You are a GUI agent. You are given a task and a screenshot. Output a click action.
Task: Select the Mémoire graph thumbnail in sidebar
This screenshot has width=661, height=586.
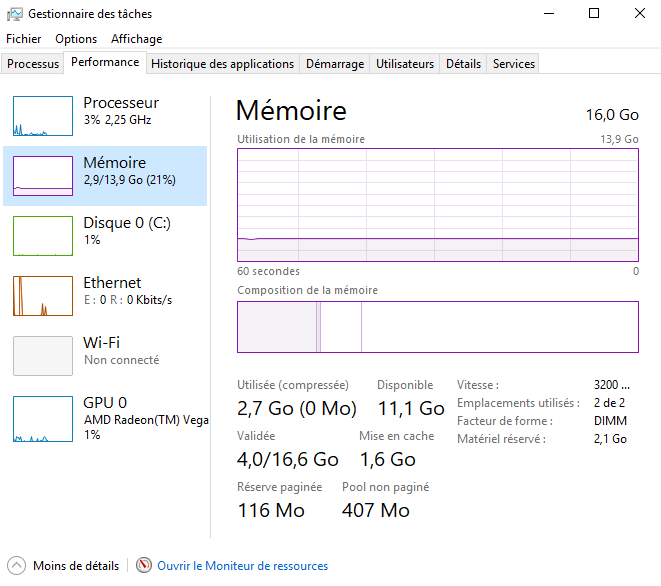click(x=43, y=176)
